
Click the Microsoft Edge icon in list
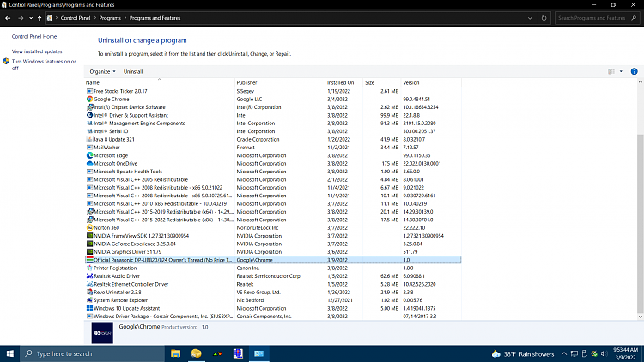pos(89,155)
